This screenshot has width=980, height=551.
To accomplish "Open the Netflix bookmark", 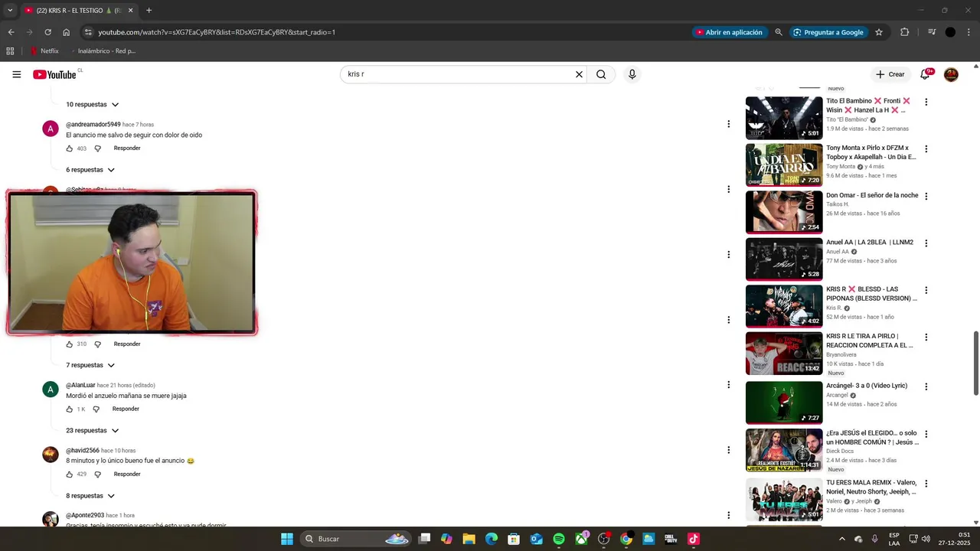I will click(44, 51).
